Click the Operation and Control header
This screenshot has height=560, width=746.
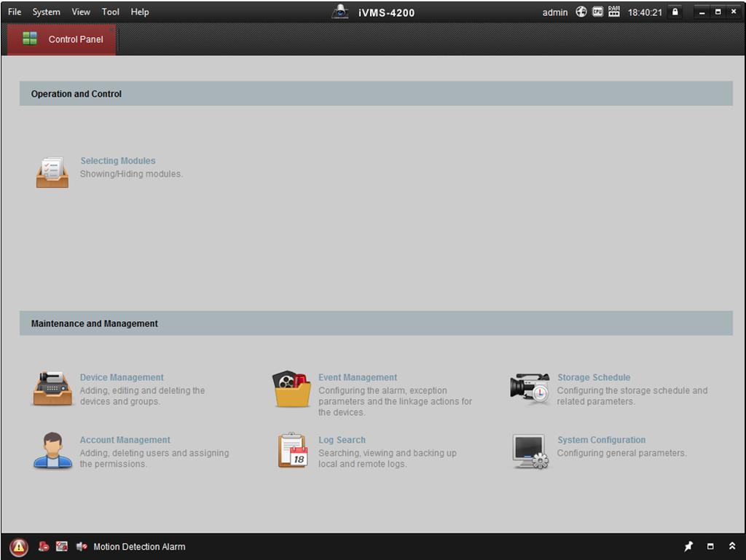(376, 93)
